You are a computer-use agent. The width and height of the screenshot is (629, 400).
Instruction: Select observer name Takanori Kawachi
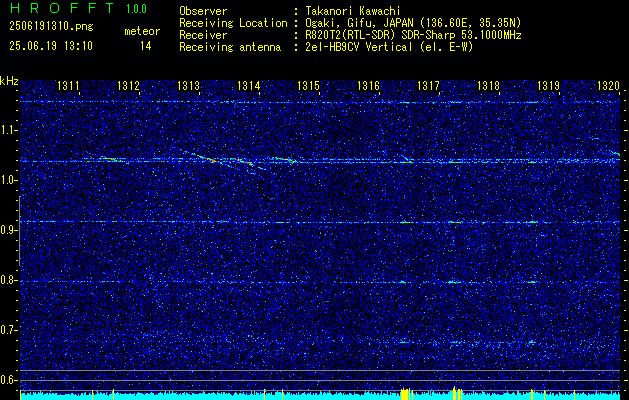tap(353, 11)
